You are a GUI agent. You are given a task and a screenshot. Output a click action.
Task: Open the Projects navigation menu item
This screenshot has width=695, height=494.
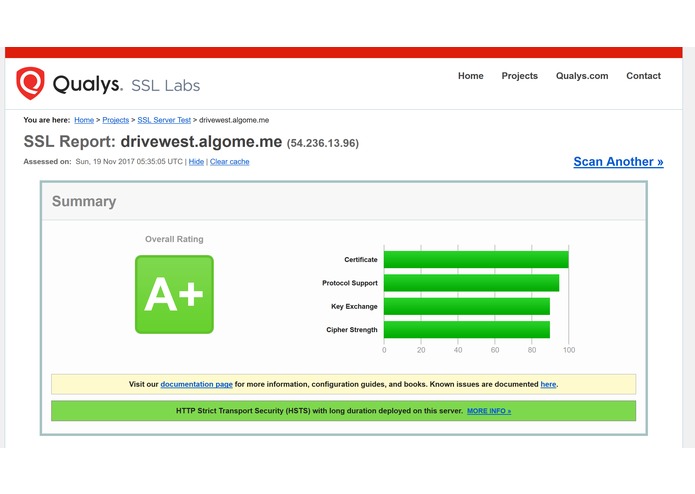tap(519, 76)
